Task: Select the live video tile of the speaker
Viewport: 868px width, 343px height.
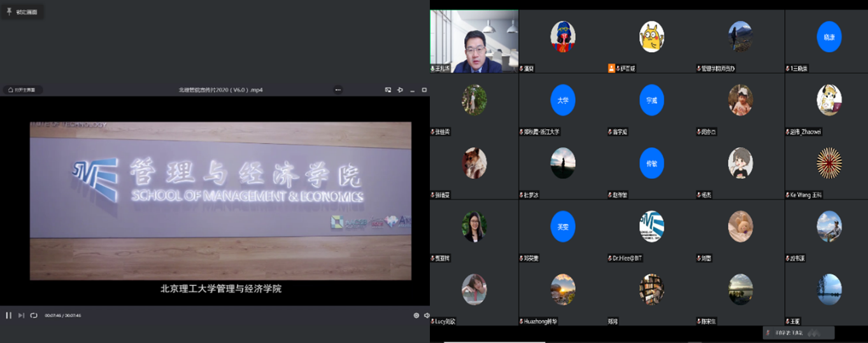Action: (x=474, y=41)
